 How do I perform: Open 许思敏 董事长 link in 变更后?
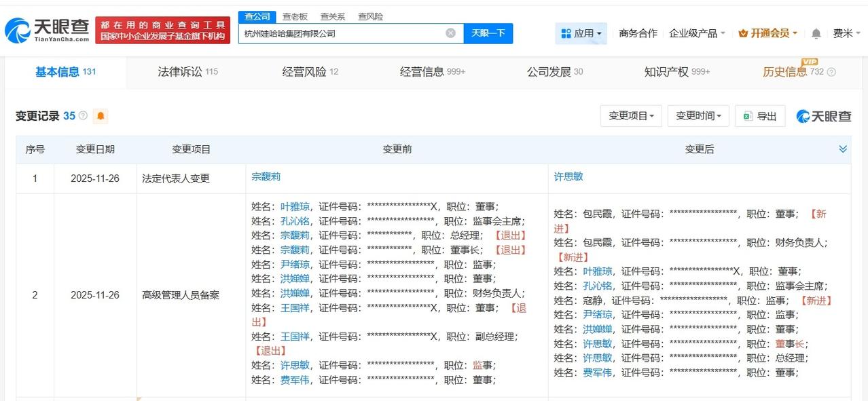pyautogui.click(x=597, y=343)
